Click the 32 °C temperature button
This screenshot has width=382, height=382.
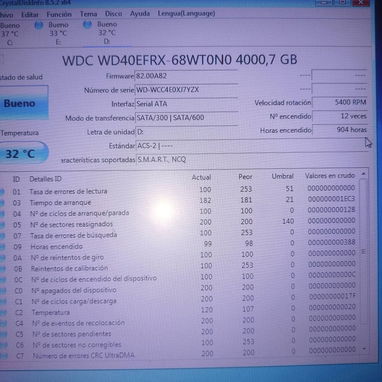click(23, 154)
